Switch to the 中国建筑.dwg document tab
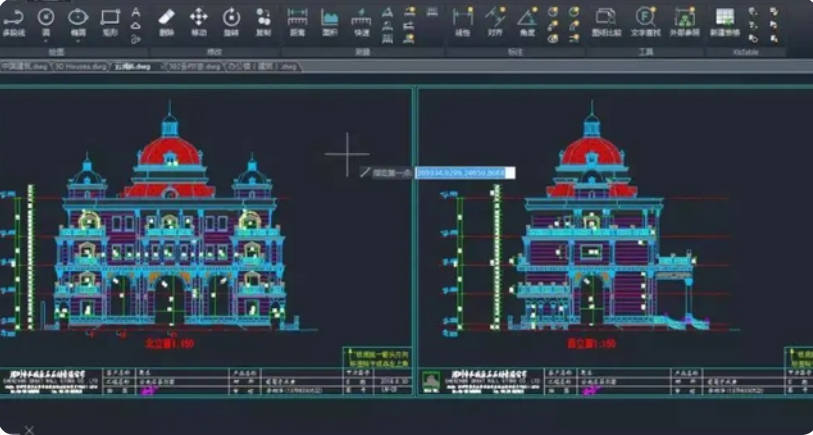The width and height of the screenshot is (813, 435). coord(24,66)
